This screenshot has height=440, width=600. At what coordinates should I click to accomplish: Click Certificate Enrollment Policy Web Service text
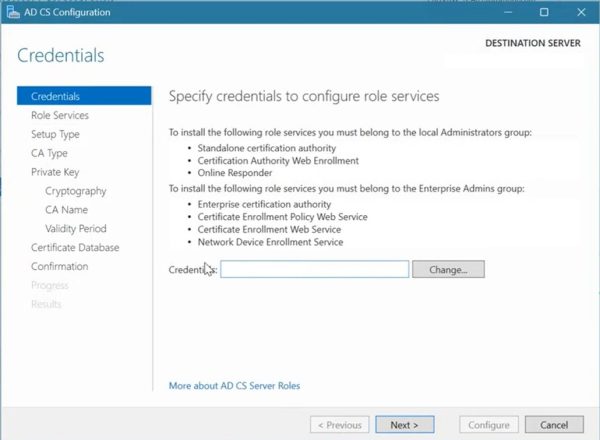click(282, 217)
